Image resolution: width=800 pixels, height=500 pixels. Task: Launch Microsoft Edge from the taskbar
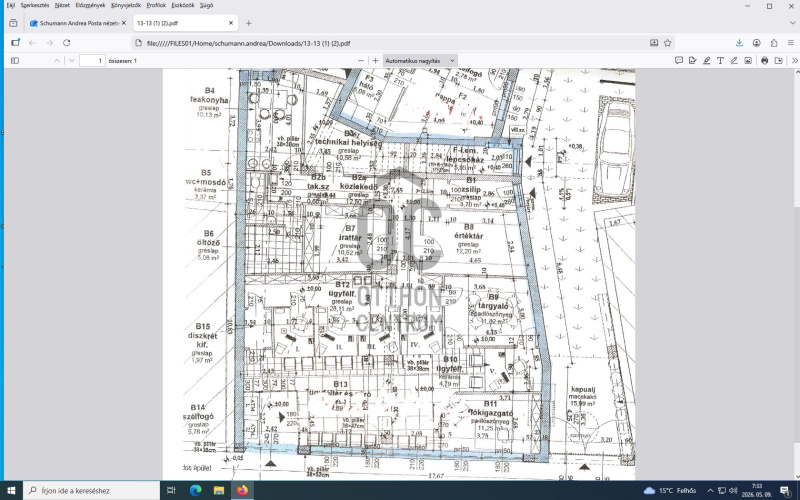[x=195, y=490]
